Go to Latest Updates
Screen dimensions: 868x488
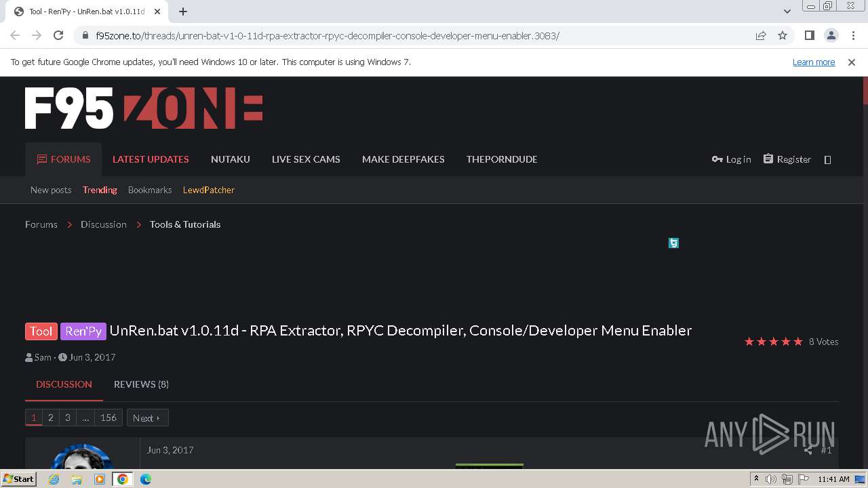(x=151, y=159)
